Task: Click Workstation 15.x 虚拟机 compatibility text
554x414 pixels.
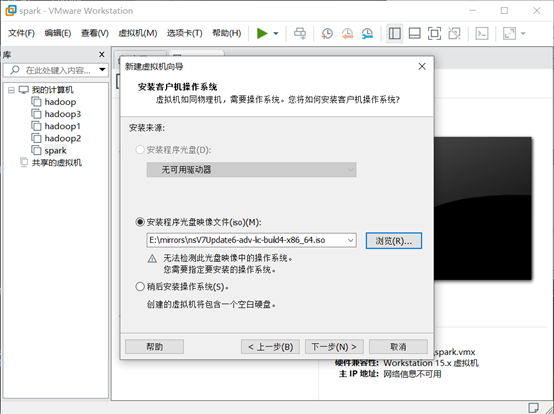Action: 431,363
